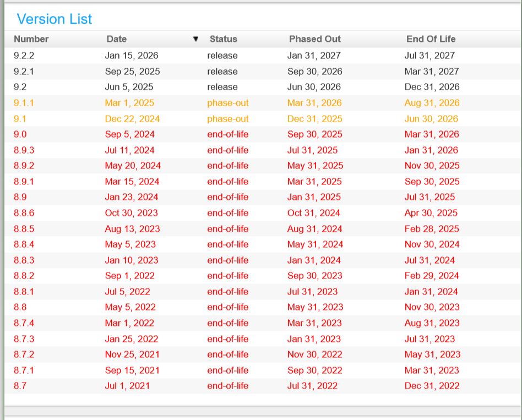This screenshot has width=522, height=420.
Task: Click the End Of Life column header
Action: [x=431, y=39]
